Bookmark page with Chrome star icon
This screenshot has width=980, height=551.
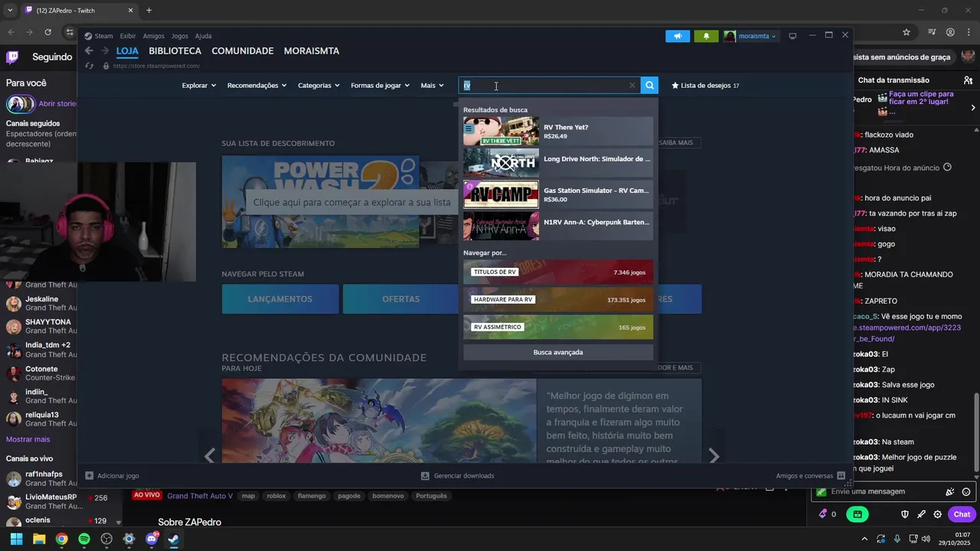point(906,32)
